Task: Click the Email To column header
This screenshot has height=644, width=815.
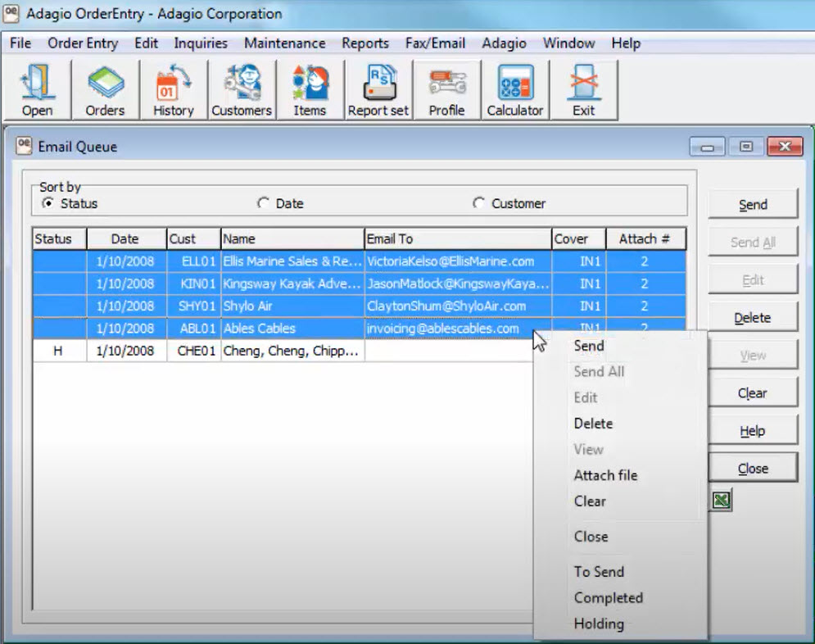Action: click(458, 238)
